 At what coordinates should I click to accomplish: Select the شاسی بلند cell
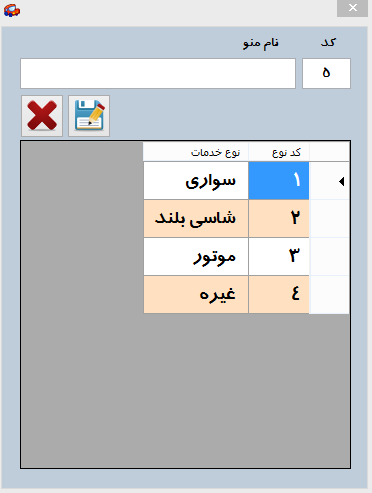tap(196, 219)
